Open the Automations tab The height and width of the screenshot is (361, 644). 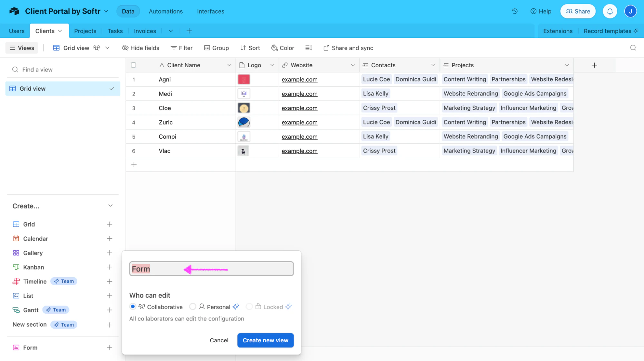(x=166, y=11)
